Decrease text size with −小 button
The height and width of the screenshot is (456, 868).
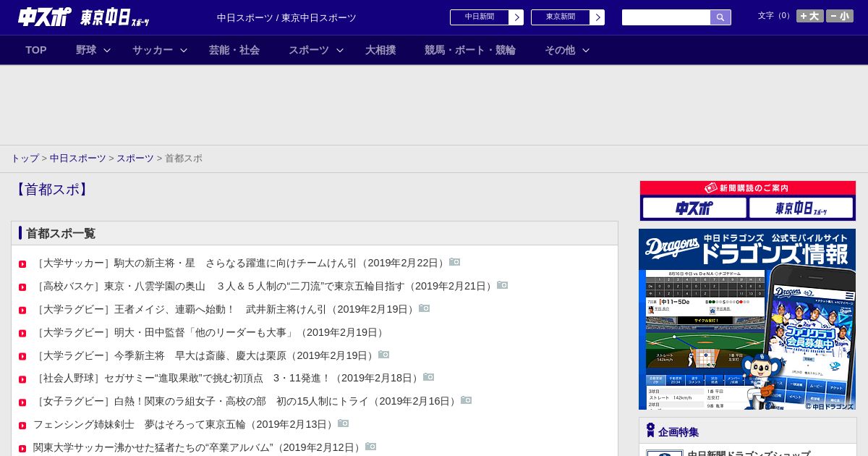(x=840, y=16)
